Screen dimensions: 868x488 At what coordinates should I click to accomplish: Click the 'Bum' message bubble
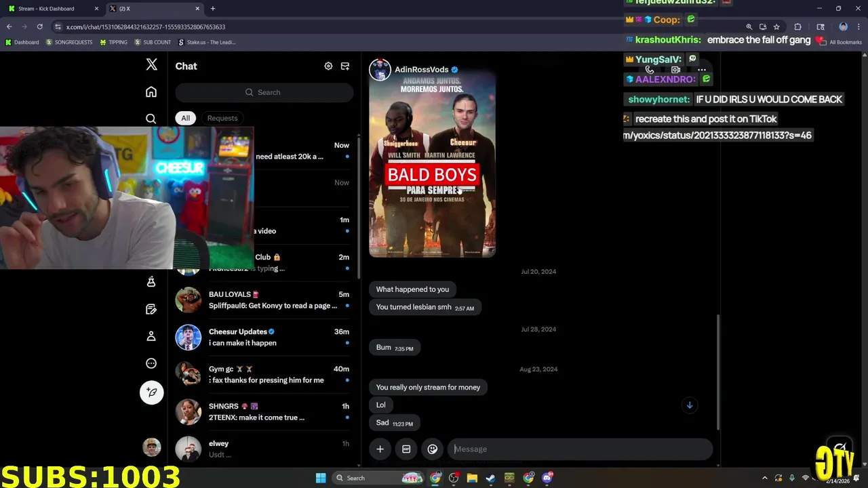click(x=395, y=348)
